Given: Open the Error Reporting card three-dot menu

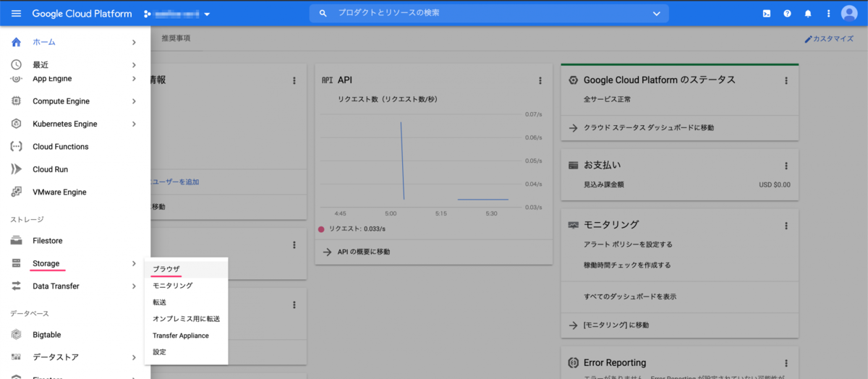Looking at the screenshot, I should (x=786, y=363).
